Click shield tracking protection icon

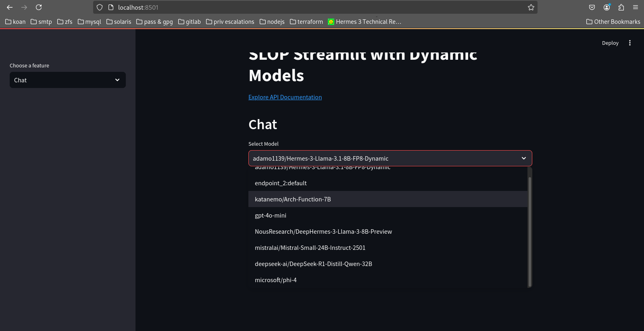pos(100,7)
